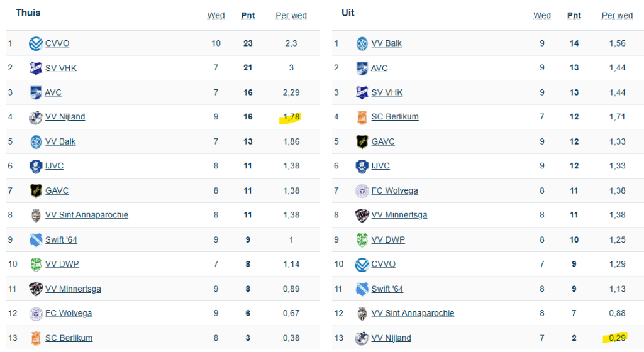This screenshot has height=352, width=644.
Task: Open the SC Berlikum link in Uit table
Action: pyautogui.click(x=395, y=117)
